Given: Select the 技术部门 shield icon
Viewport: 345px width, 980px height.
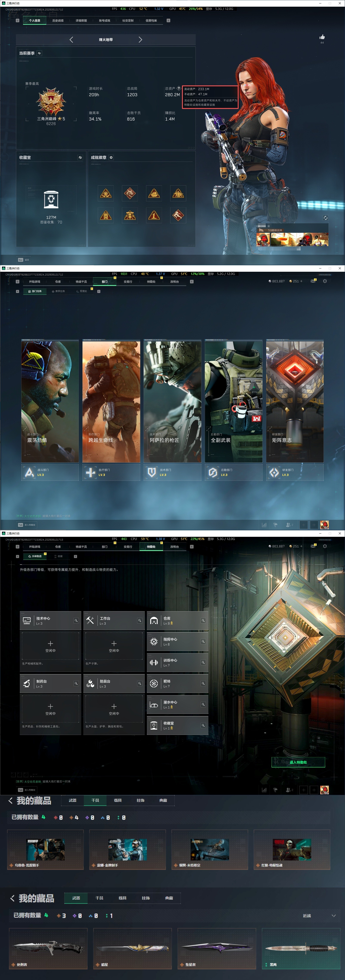Looking at the screenshot, I should pyautogui.click(x=152, y=472).
